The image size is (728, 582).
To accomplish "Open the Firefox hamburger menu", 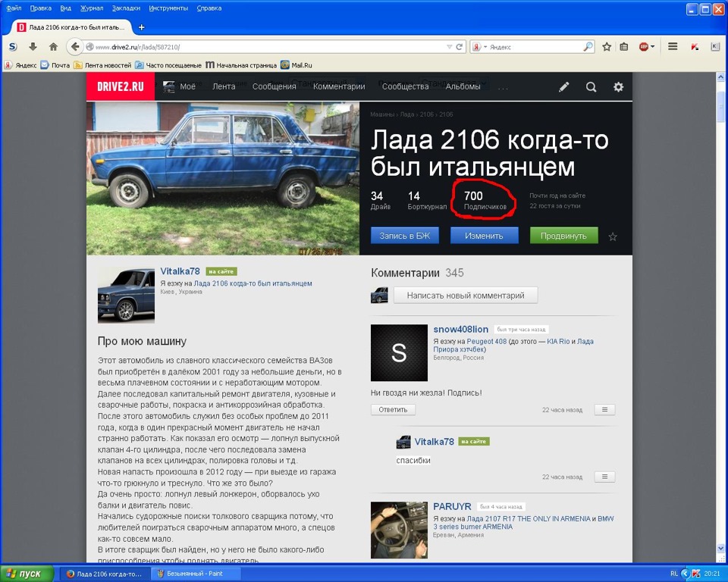I will click(673, 46).
